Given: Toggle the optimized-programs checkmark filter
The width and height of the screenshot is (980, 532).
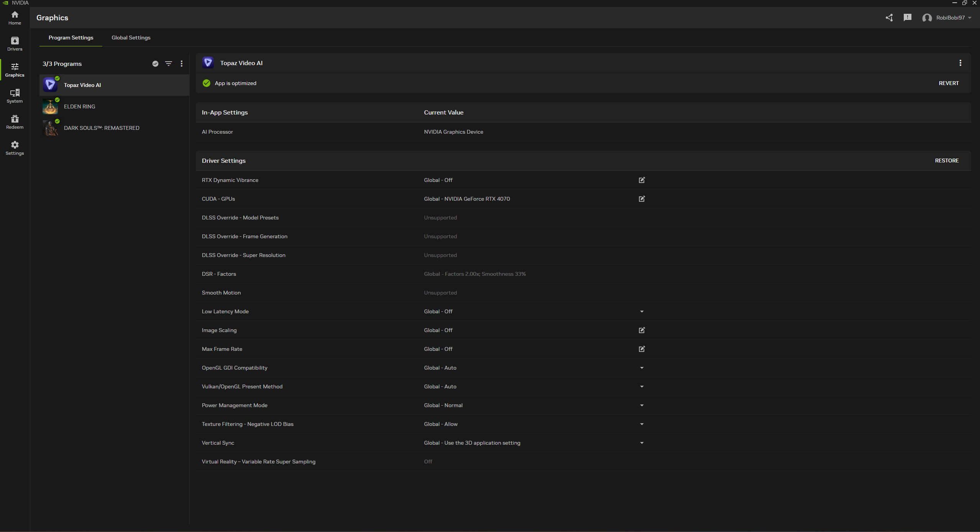Looking at the screenshot, I should click(x=155, y=64).
